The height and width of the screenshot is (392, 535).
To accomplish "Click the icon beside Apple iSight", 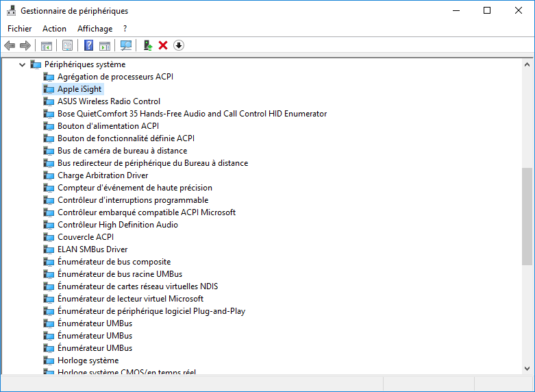I will [49, 89].
